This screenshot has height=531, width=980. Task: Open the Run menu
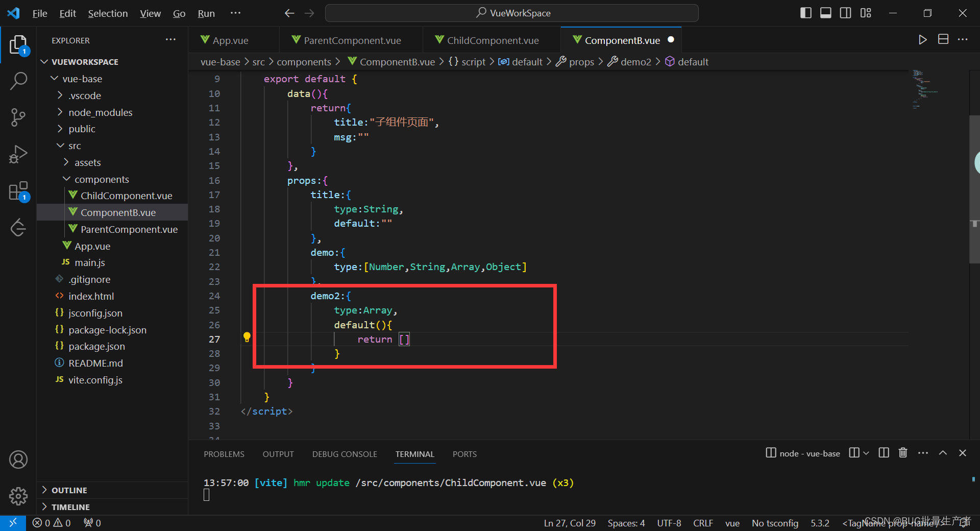[206, 13]
